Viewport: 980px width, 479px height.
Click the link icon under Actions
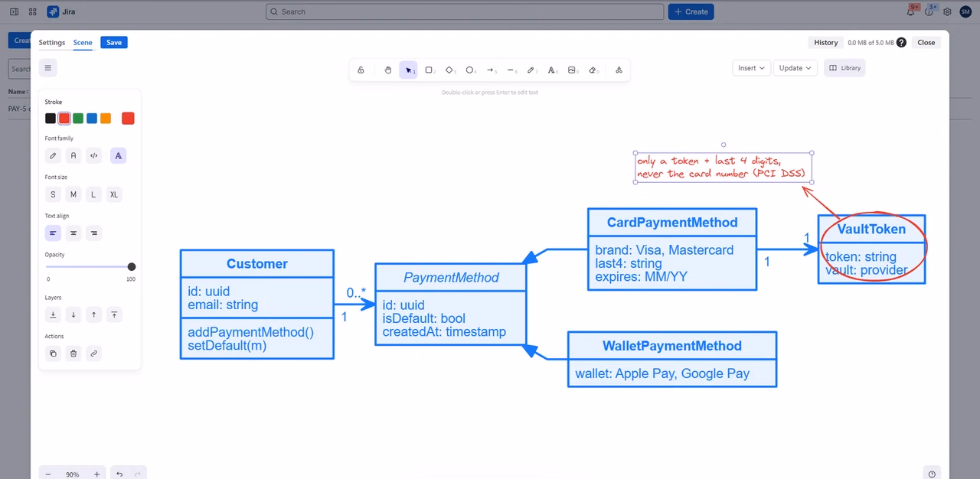click(x=93, y=354)
